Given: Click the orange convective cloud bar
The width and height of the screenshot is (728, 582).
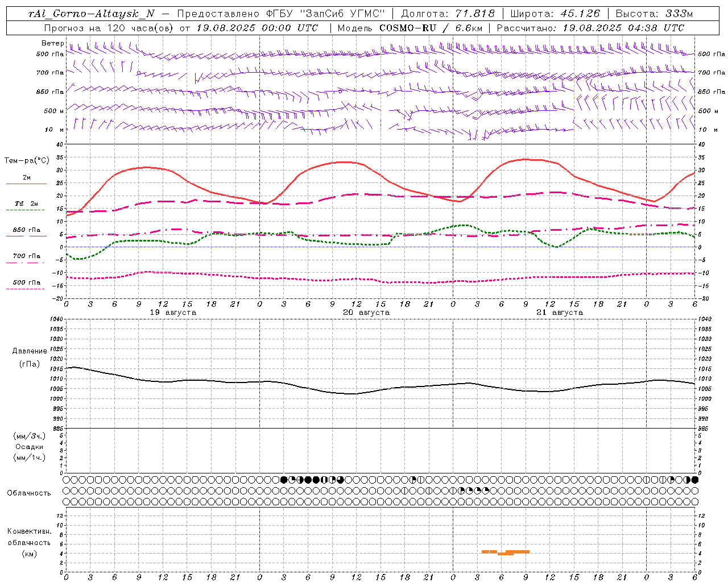Looking at the screenshot, I should (506, 552).
